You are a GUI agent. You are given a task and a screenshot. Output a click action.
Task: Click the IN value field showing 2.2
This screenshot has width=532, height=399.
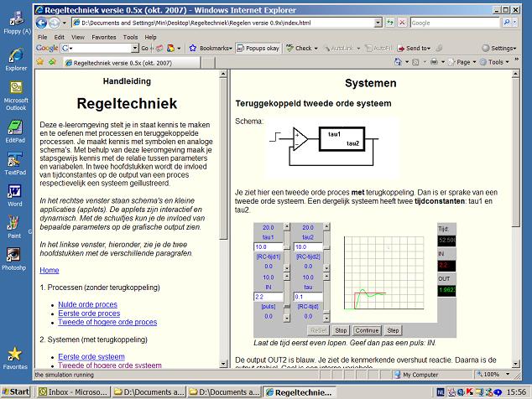click(269, 297)
